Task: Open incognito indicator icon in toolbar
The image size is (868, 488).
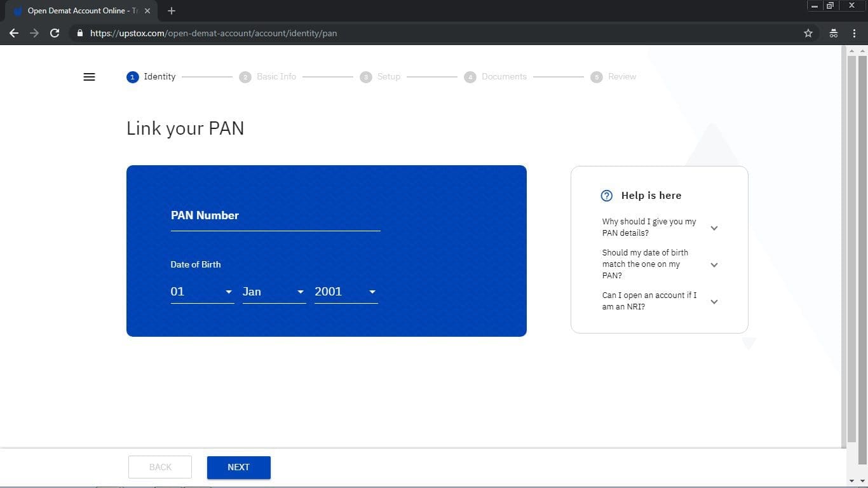Action: [834, 33]
